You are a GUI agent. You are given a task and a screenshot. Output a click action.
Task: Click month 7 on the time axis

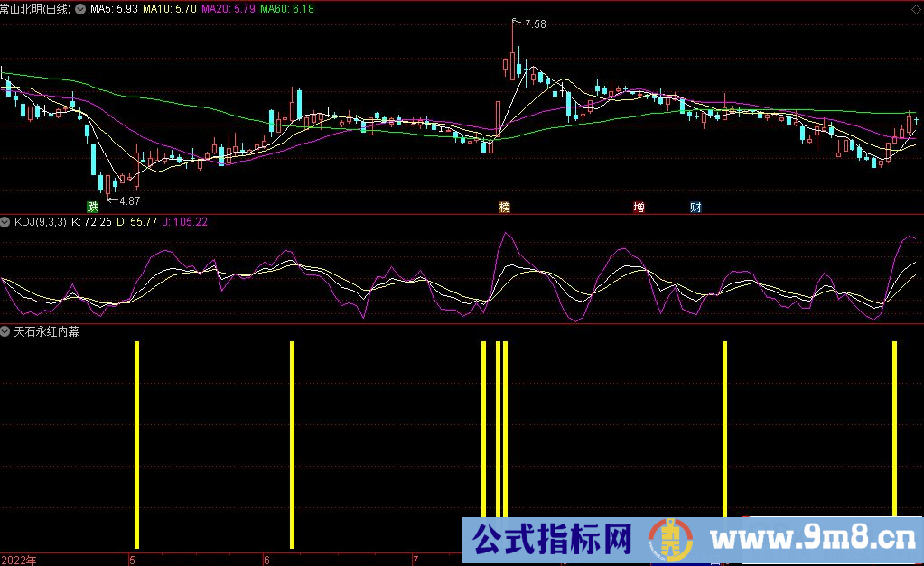coord(415,560)
